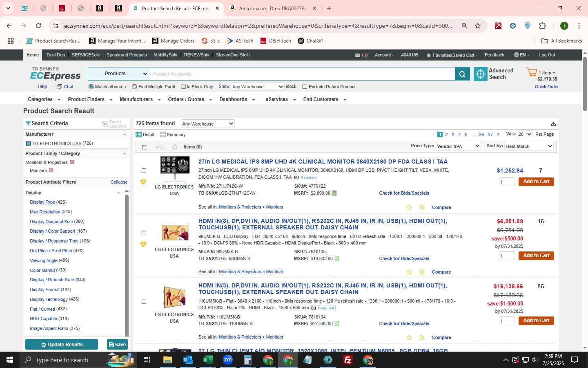
Task: Click the messages envelope icon
Action: tap(357, 55)
